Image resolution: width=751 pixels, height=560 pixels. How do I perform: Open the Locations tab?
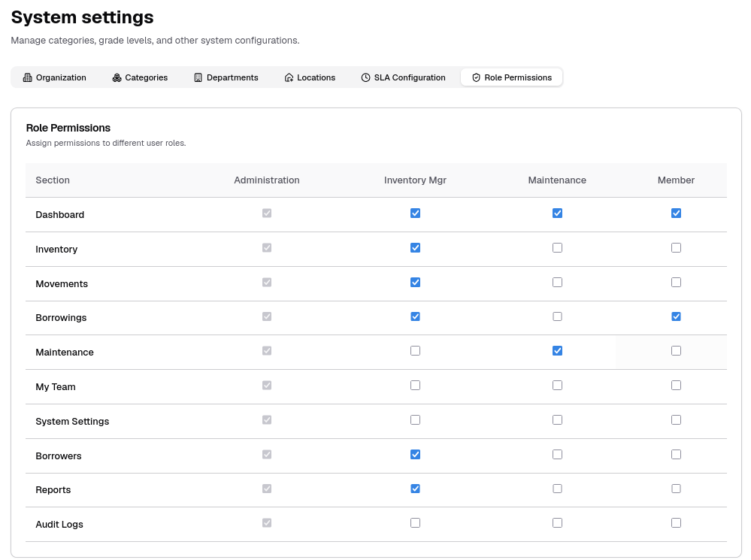[x=309, y=77]
